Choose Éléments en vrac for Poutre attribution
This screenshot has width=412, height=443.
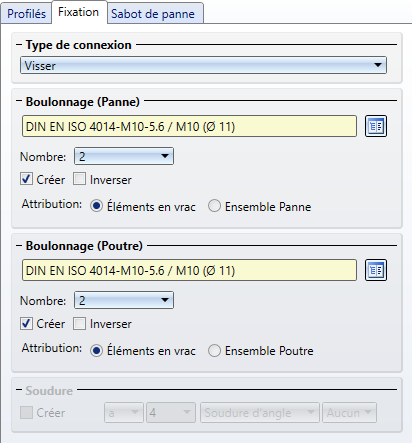[96, 351]
